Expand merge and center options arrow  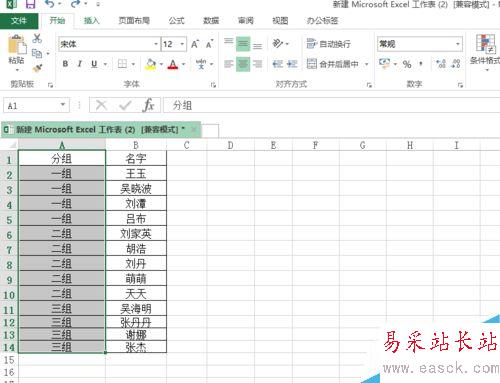366,64
